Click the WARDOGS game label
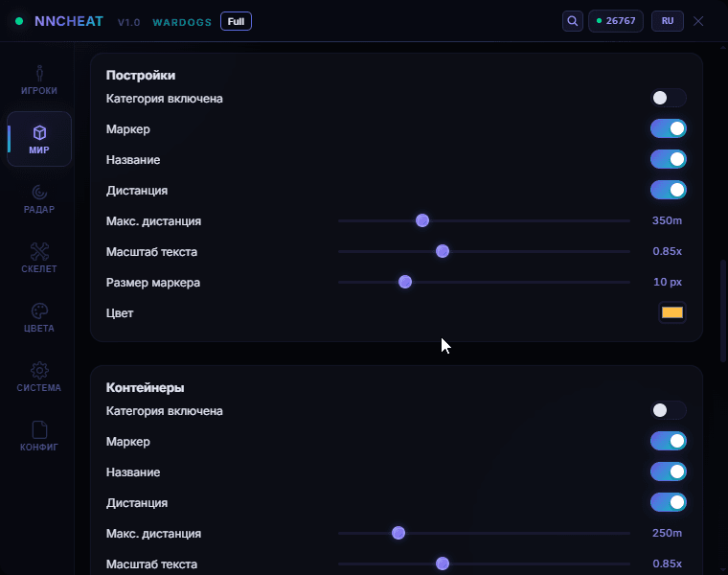 (182, 22)
